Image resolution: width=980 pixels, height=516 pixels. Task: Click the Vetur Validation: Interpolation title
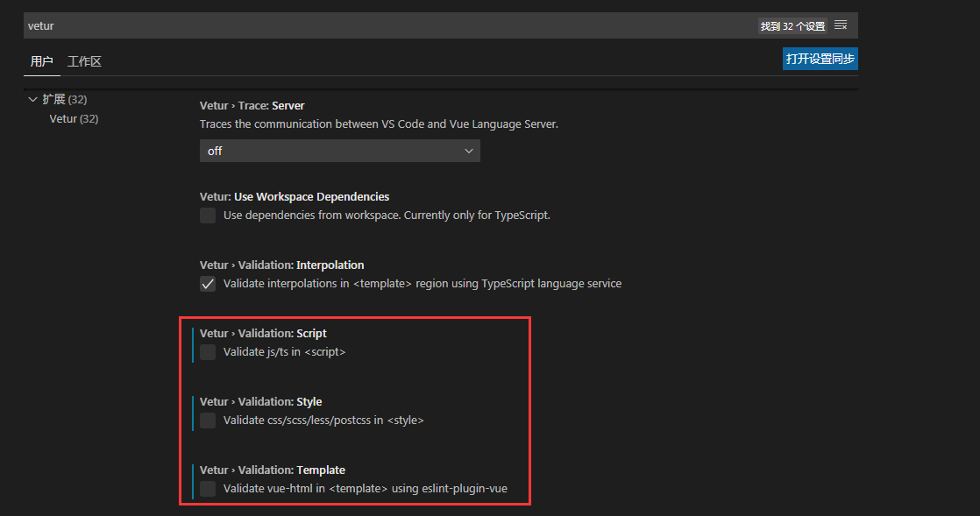tap(282, 265)
